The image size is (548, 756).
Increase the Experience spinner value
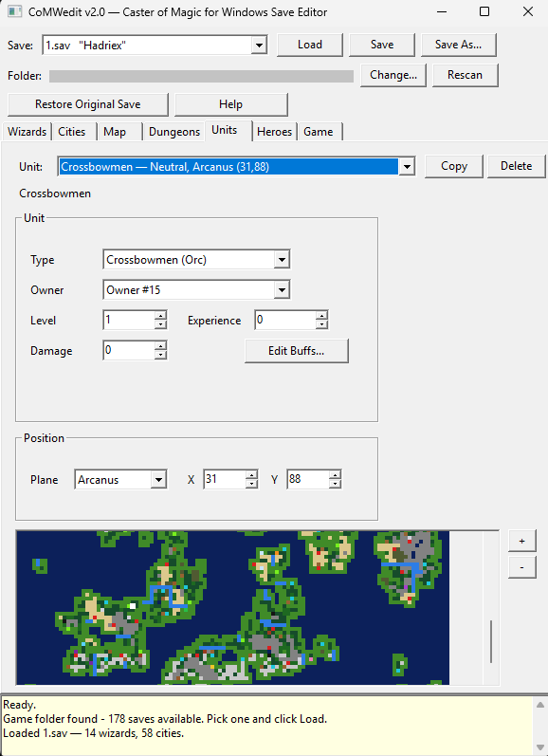[322, 315]
